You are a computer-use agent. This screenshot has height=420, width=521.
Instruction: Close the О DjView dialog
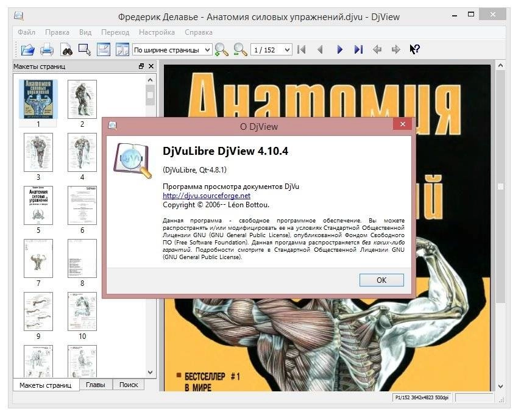point(403,124)
